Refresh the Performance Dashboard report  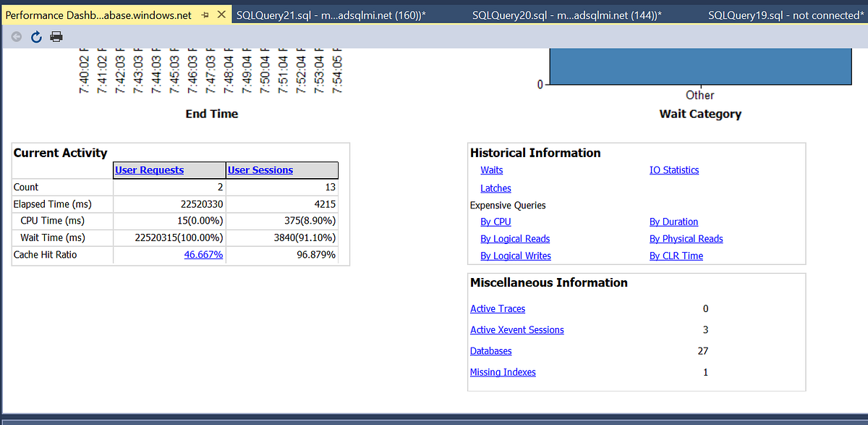point(36,37)
